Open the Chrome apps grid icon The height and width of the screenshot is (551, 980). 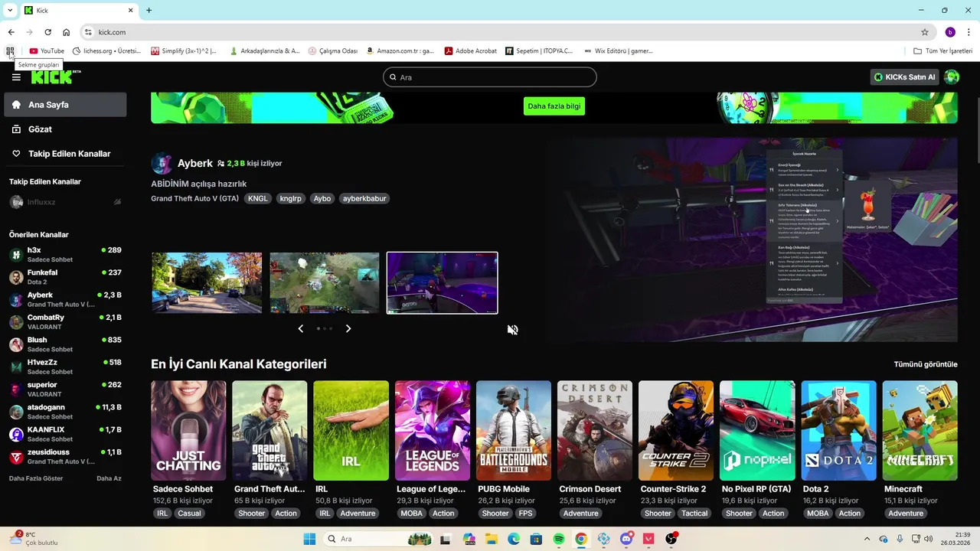10,51
